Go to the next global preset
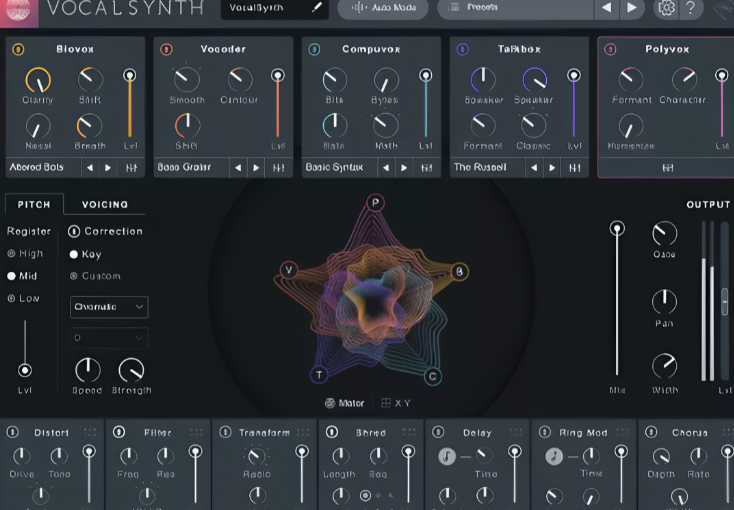Screen dimensions: 734x510 (x=631, y=7)
